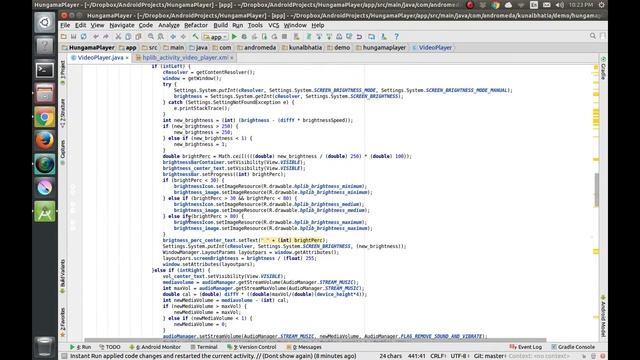Toggle the Gradle tool window stripe
The width and height of the screenshot is (640, 360).
(x=603, y=69)
